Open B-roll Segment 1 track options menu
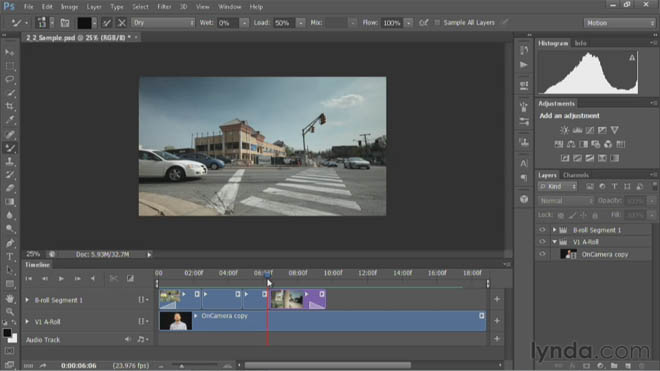 [143, 299]
